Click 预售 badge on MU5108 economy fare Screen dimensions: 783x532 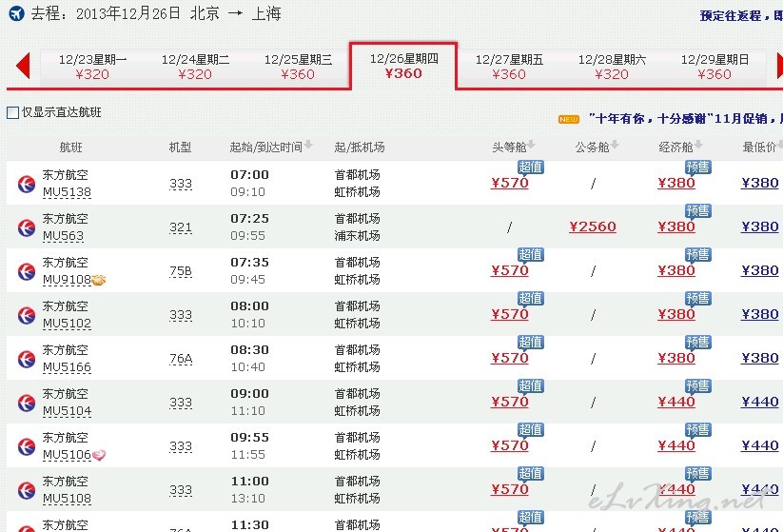[698, 474]
